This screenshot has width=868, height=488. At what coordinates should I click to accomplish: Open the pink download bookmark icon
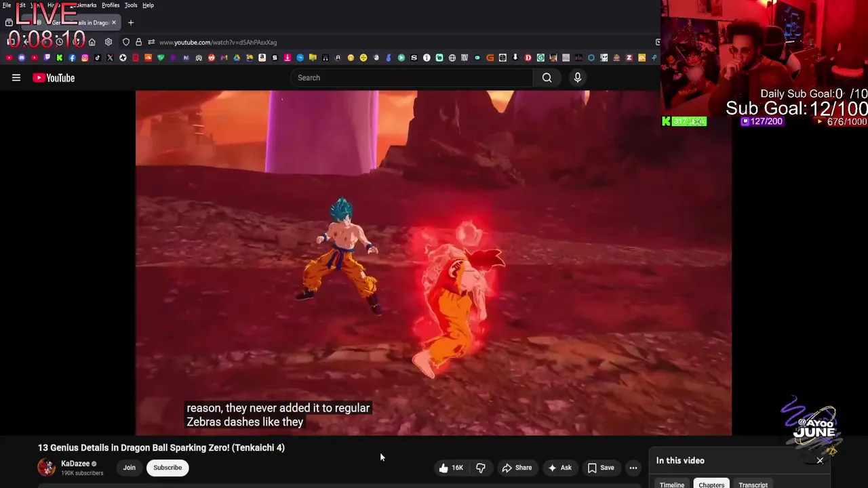click(288, 58)
